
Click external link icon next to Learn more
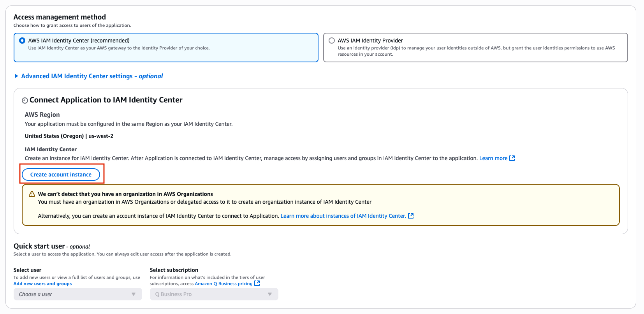(x=512, y=158)
